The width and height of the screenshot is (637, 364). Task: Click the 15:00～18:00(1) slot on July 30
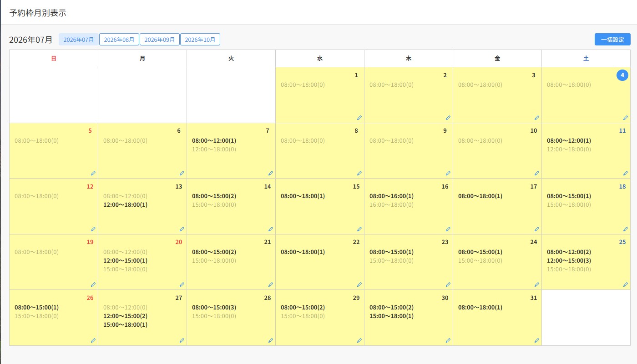[391, 316]
